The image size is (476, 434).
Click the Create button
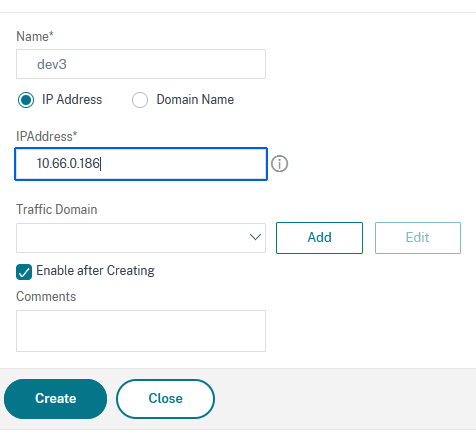[56, 399]
